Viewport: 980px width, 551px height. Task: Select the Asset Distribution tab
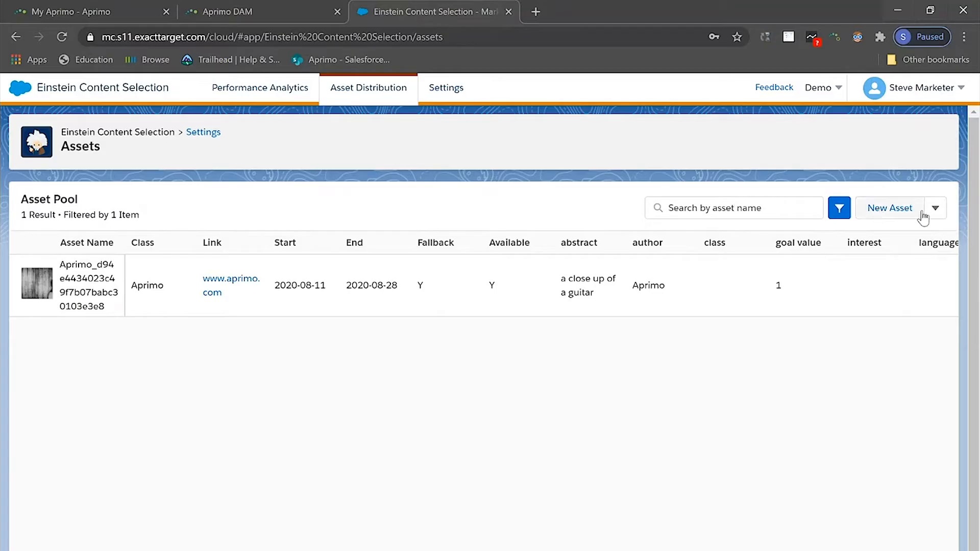tap(368, 88)
